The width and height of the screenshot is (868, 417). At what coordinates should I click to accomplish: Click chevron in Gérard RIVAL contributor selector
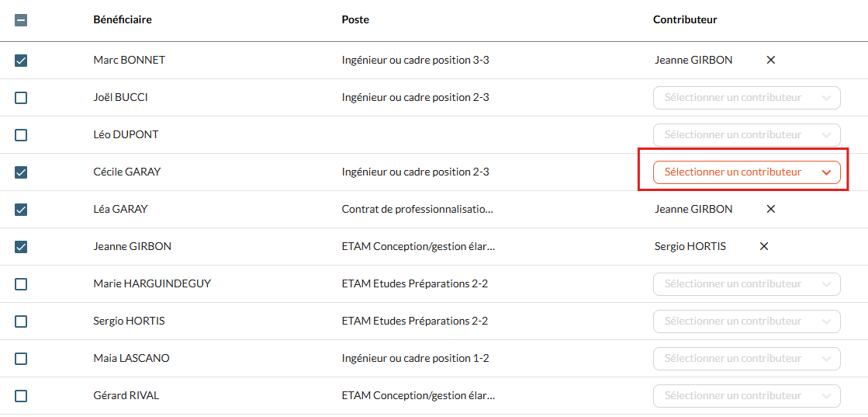pyautogui.click(x=826, y=396)
